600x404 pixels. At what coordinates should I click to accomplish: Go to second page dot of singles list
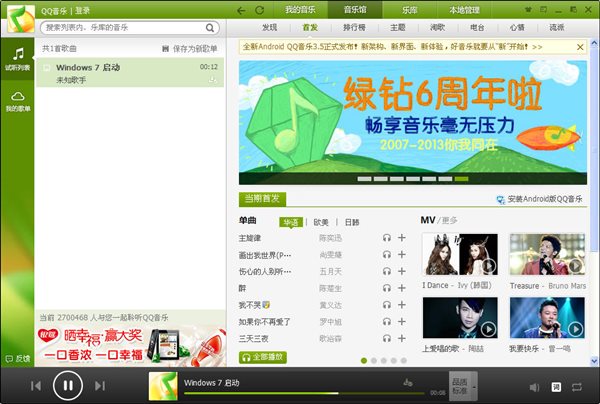click(374, 360)
